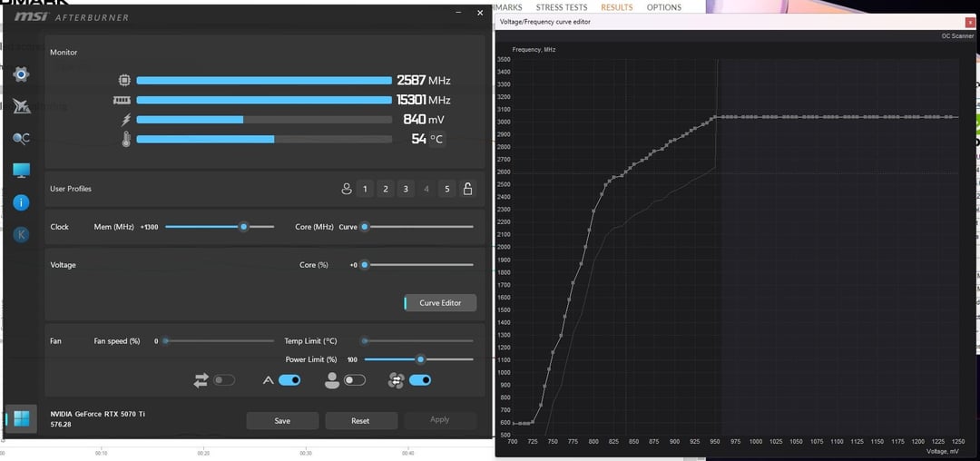The height and width of the screenshot is (461, 980).
Task: Select user profile 5
Action: (446, 189)
